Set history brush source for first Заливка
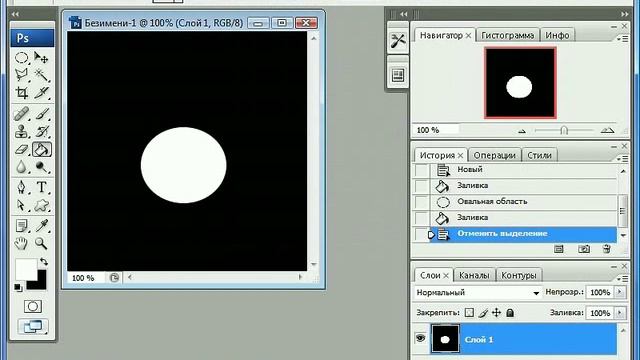 [x=421, y=186]
